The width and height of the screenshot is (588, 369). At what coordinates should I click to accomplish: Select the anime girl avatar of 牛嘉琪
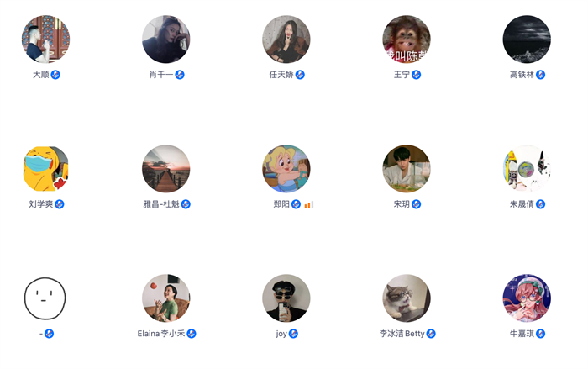527,298
